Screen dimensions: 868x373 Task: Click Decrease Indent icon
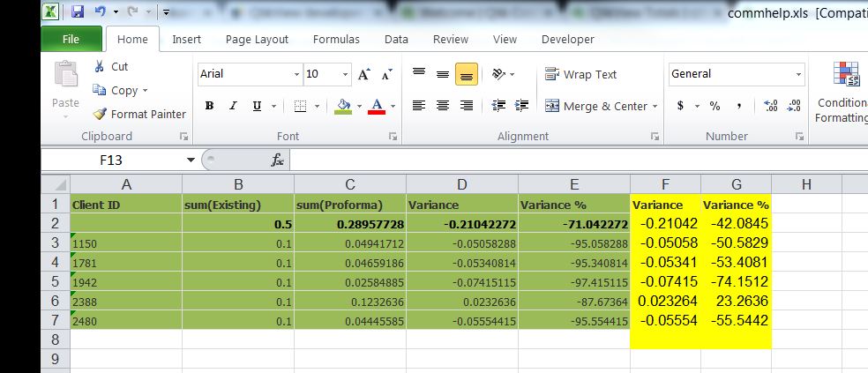click(498, 106)
